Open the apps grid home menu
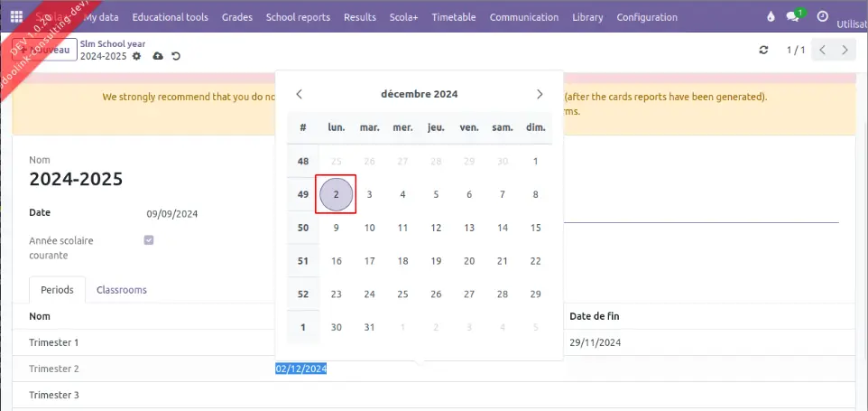This screenshot has width=868, height=411. click(16, 17)
